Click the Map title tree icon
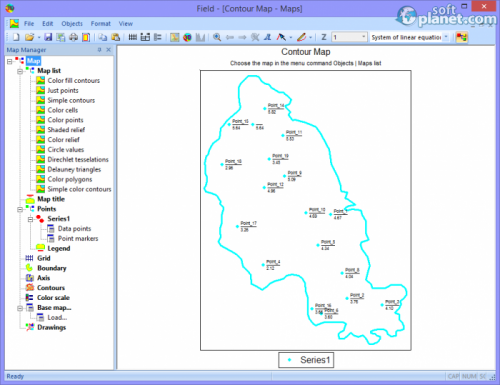500x385 pixels. pyautogui.click(x=30, y=199)
